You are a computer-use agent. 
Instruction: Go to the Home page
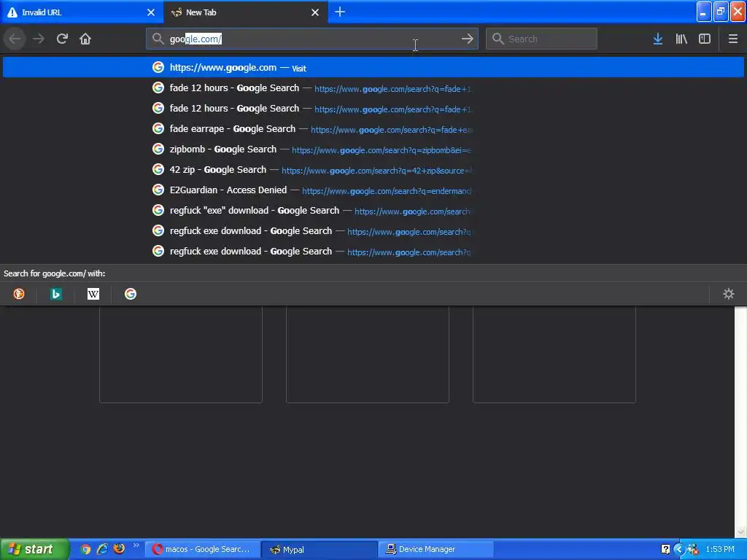85,39
